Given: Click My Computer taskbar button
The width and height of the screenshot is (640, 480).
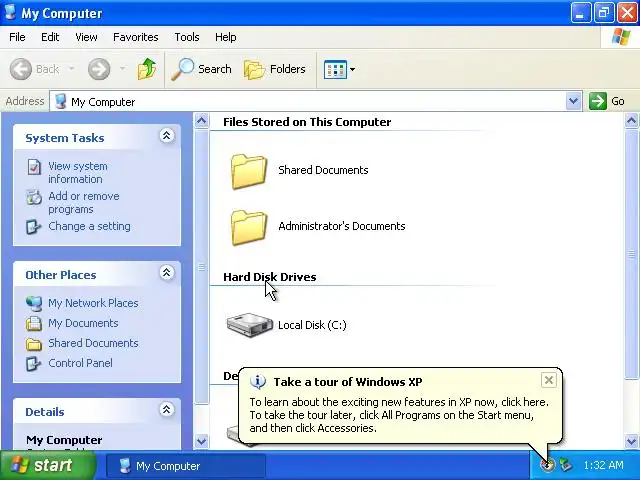Looking at the screenshot, I should point(186,466).
